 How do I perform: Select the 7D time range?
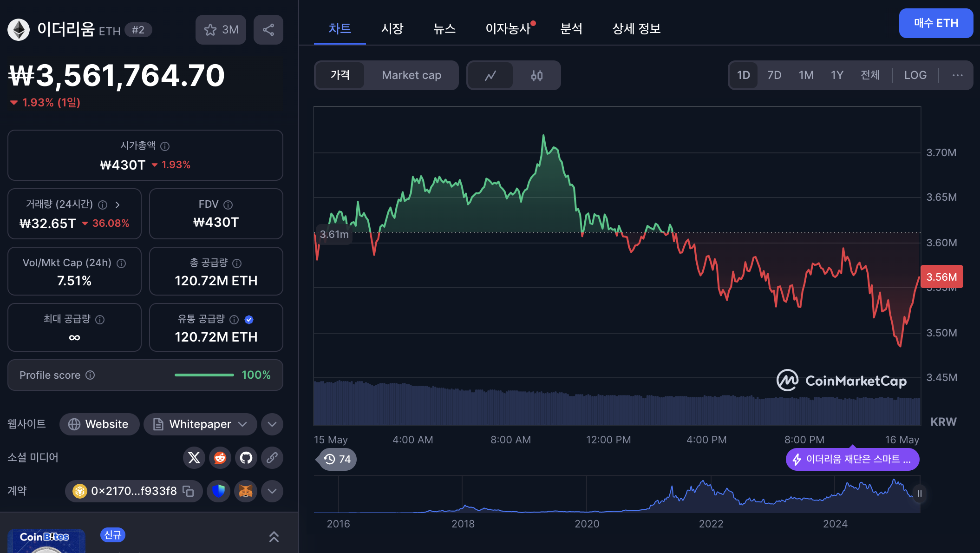pyautogui.click(x=774, y=75)
